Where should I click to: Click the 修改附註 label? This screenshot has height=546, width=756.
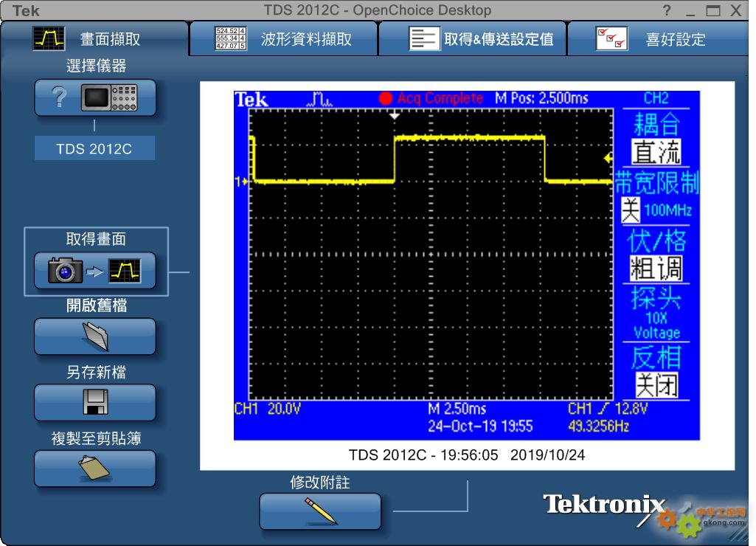(x=320, y=483)
